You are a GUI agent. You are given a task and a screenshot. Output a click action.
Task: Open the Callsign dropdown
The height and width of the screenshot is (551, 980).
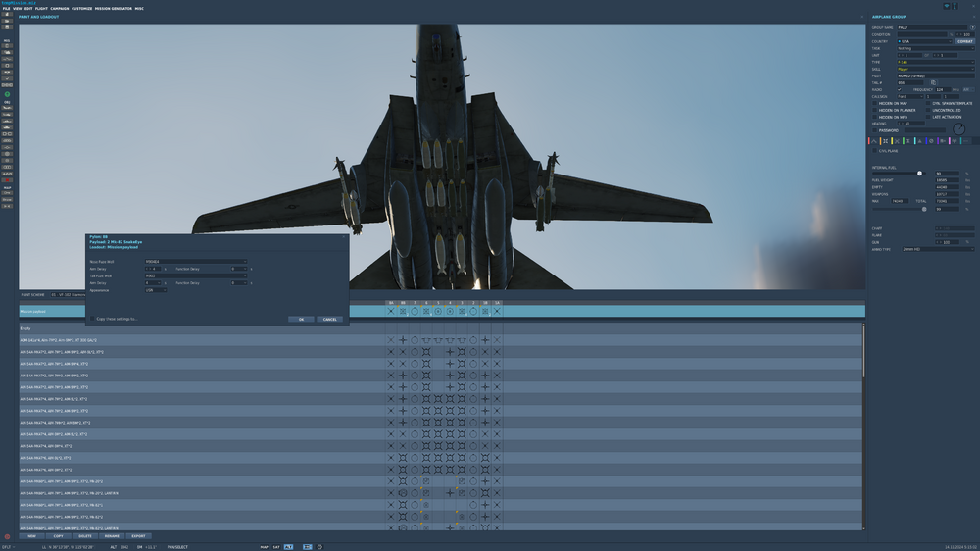click(910, 96)
